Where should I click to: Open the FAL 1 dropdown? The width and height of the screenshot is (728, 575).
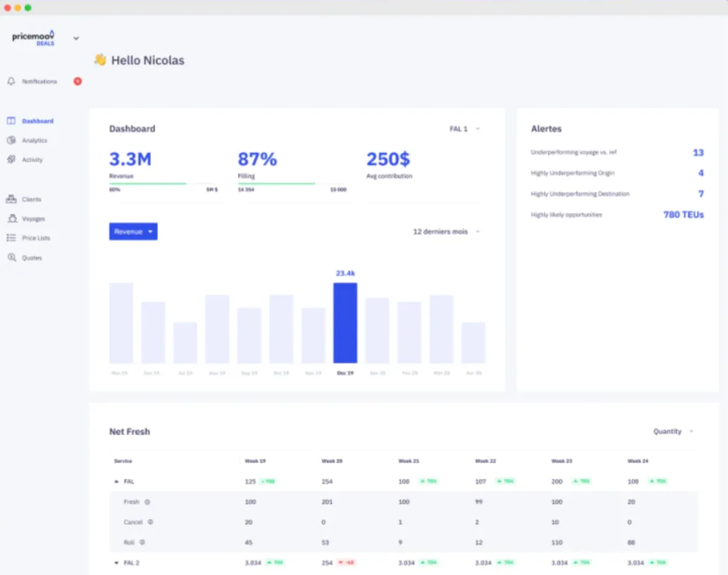465,129
